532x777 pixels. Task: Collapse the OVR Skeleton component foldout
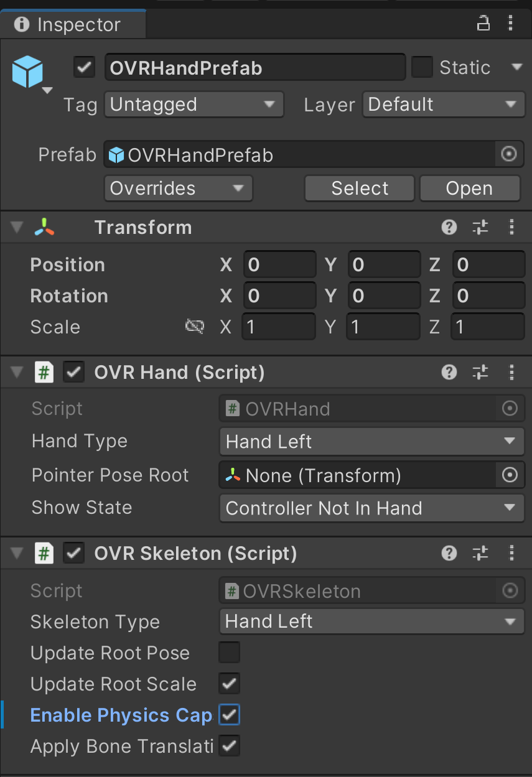point(17,553)
